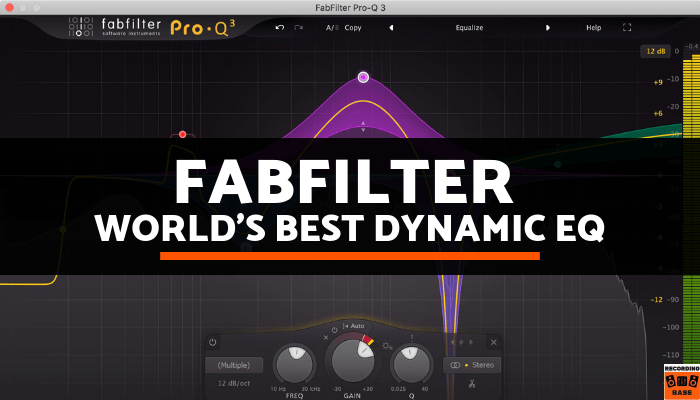This screenshot has width=700, height=400.
Task: Open the Help menu
Action: [x=594, y=27]
